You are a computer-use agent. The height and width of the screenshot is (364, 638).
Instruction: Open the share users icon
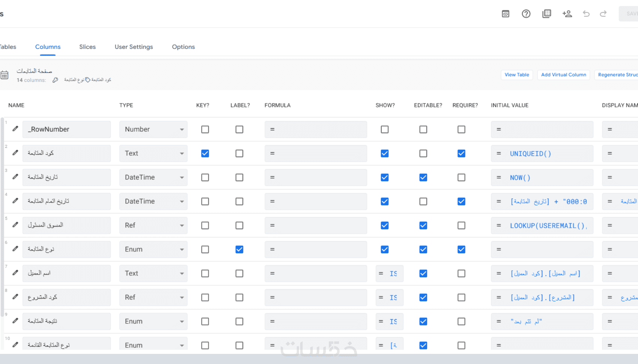[x=567, y=14]
